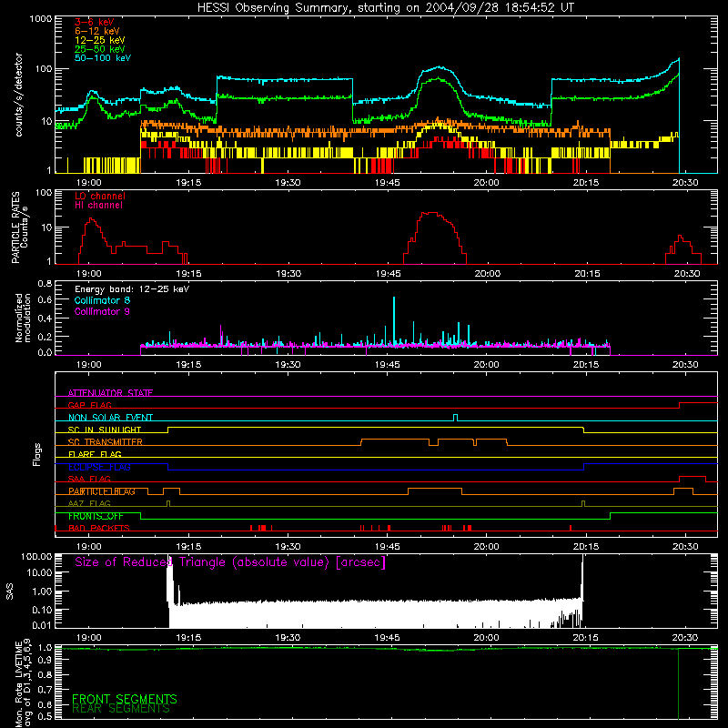Select the Collimator 9 legend entry
The height and width of the screenshot is (728, 728).
pyautogui.click(x=102, y=311)
